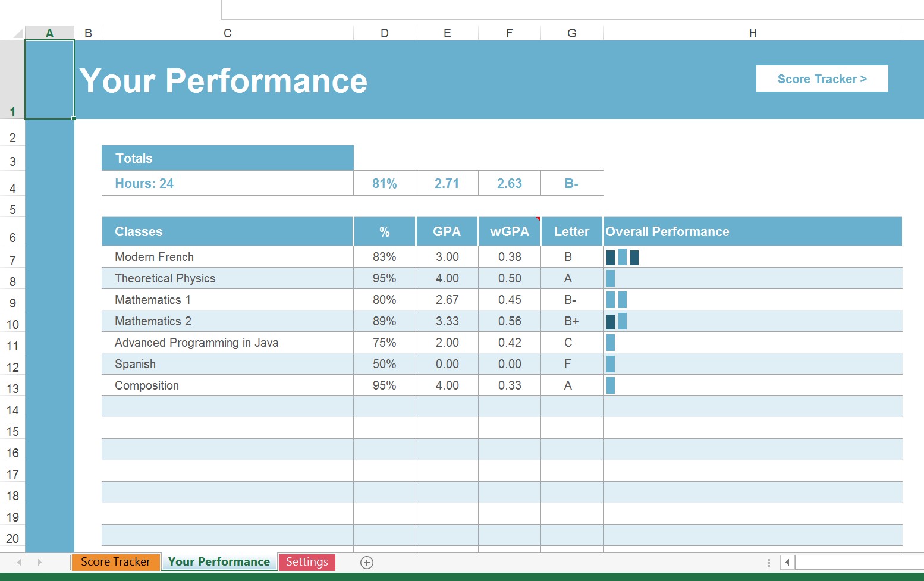Image resolution: width=924 pixels, height=581 pixels.
Task: Select the 81% totals cell
Action: [384, 183]
